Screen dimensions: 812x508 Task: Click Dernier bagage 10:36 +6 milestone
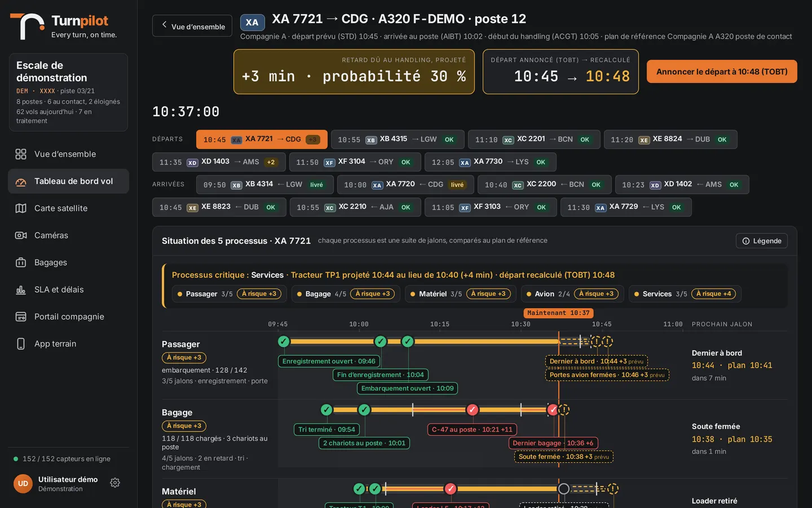pyautogui.click(x=553, y=443)
